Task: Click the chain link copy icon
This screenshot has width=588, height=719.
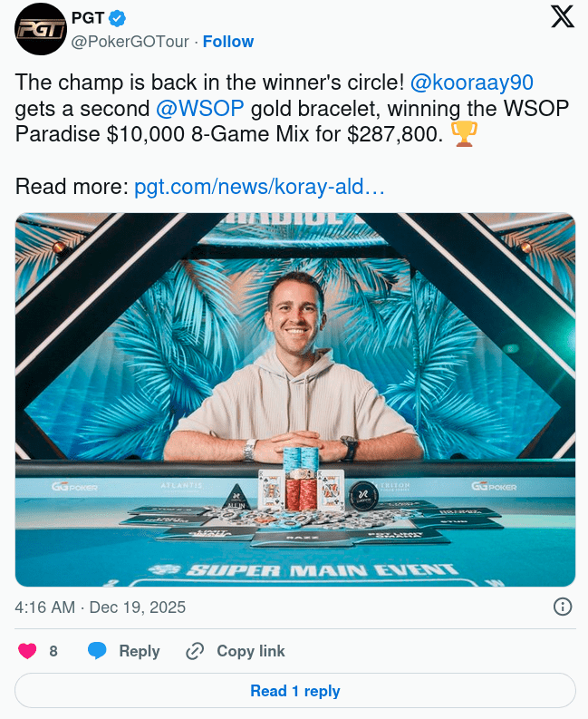Action: tap(194, 651)
